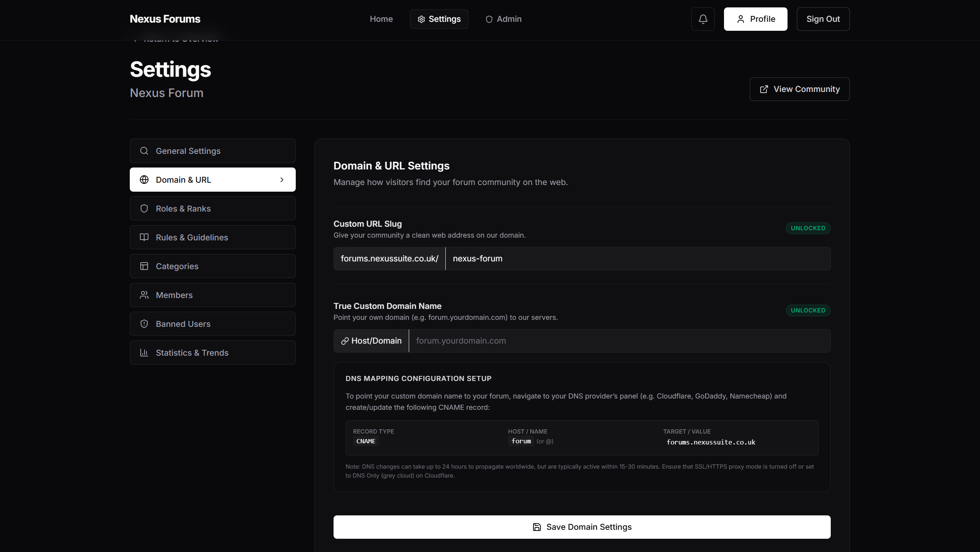Click the Nexus Forums logo
This screenshot has width=980, height=552.
165,19
